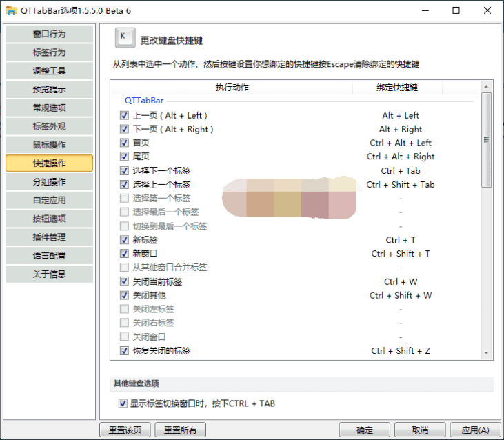The width and height of the screenshot is (504, 440).
Task: Click the shortcut list vertical scrollbar thumb
Action: pyautogui.click(x=486, y=140)
